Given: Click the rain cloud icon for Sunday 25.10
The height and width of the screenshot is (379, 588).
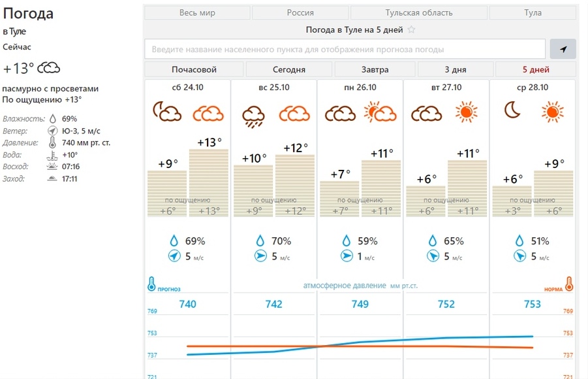Looking at the screenshot, I should [x=253, y=114].
